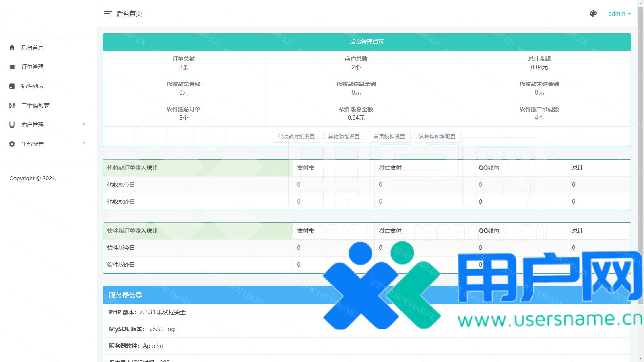Image resolution: width=644 pixels, height=362 pixels.
Task: Click the QR code icon for 二维码列表
Action: pos(12,105)
